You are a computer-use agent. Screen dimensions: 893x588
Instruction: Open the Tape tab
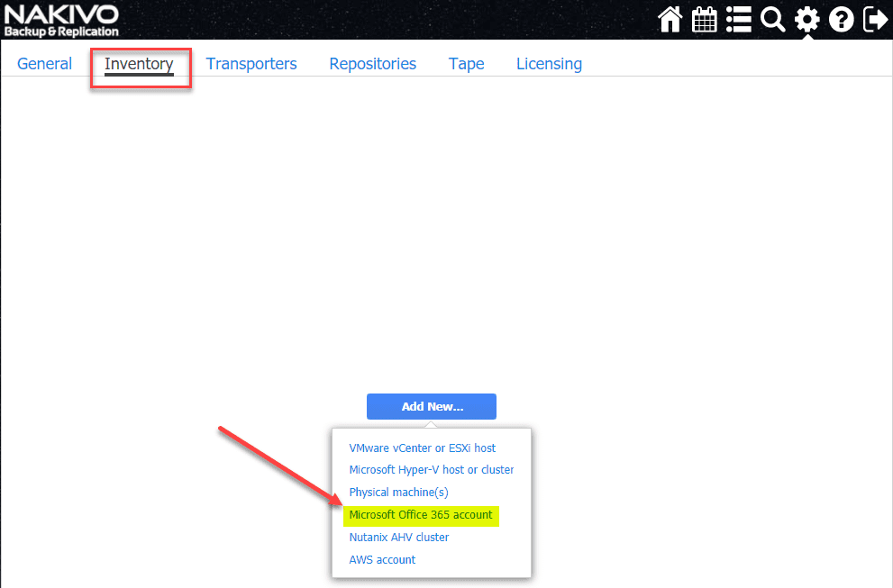coord(467,64)
